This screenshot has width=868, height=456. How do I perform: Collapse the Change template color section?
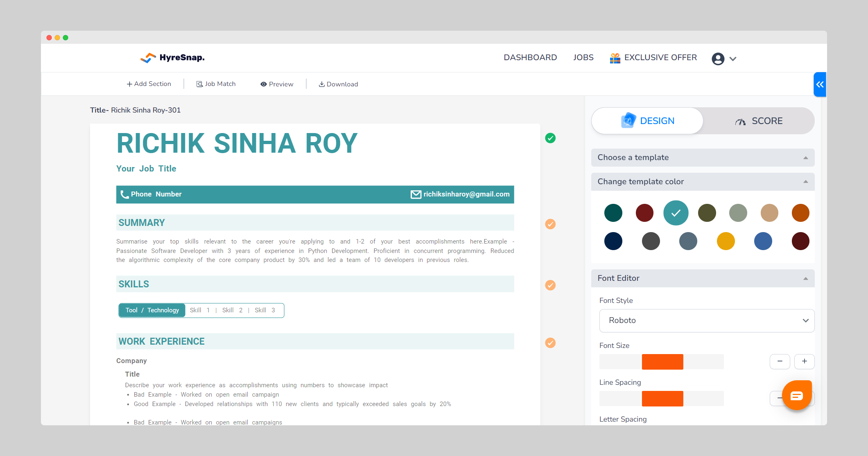click(x=703, y=182)
